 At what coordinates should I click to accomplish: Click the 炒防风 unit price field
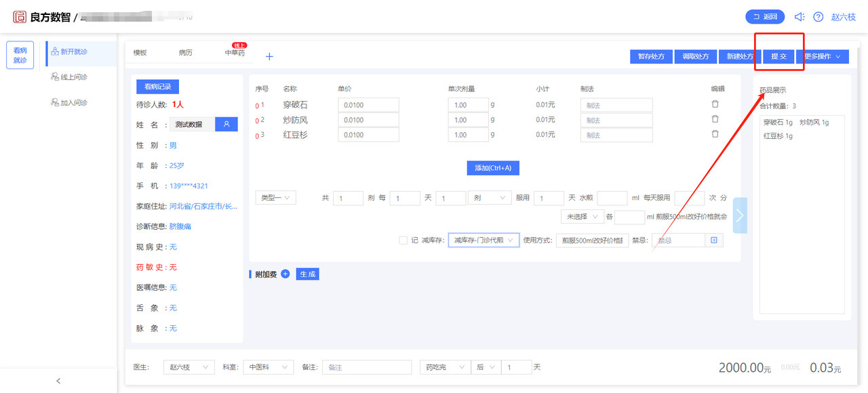coord(368,120)
